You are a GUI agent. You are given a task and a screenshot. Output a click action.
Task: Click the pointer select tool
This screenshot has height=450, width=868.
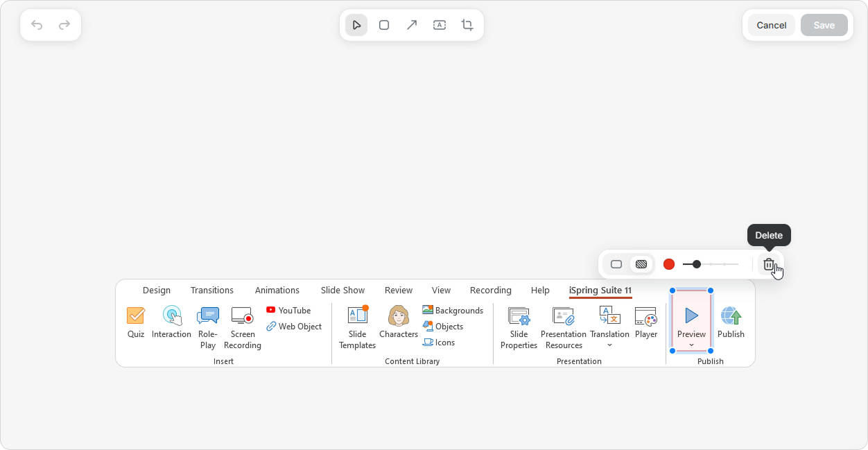click(x=356, y=25)
